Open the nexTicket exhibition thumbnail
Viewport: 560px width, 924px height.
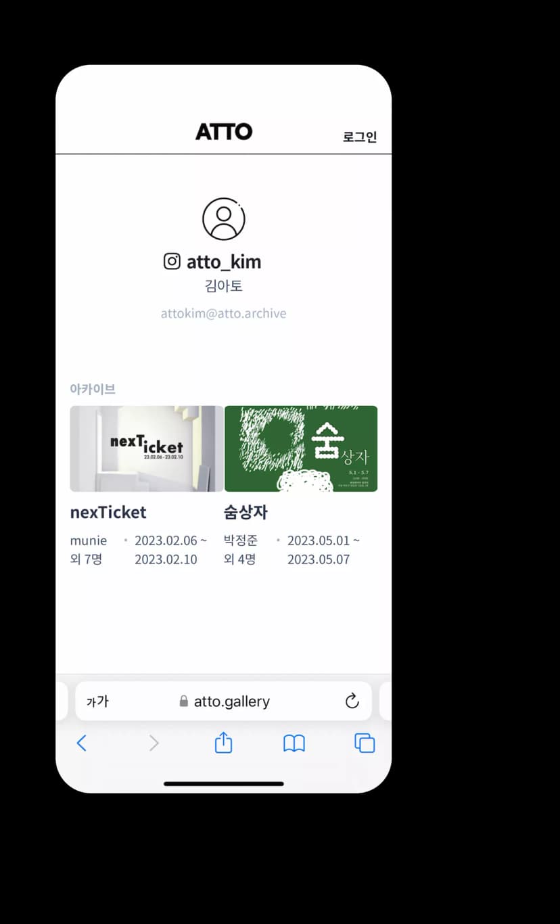pyautogui.click(x=147, y=448)
